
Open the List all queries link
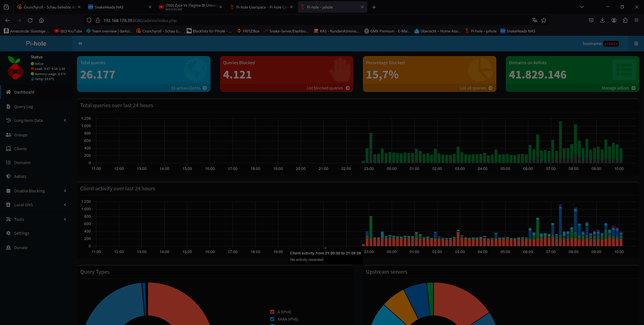(476, 88)
